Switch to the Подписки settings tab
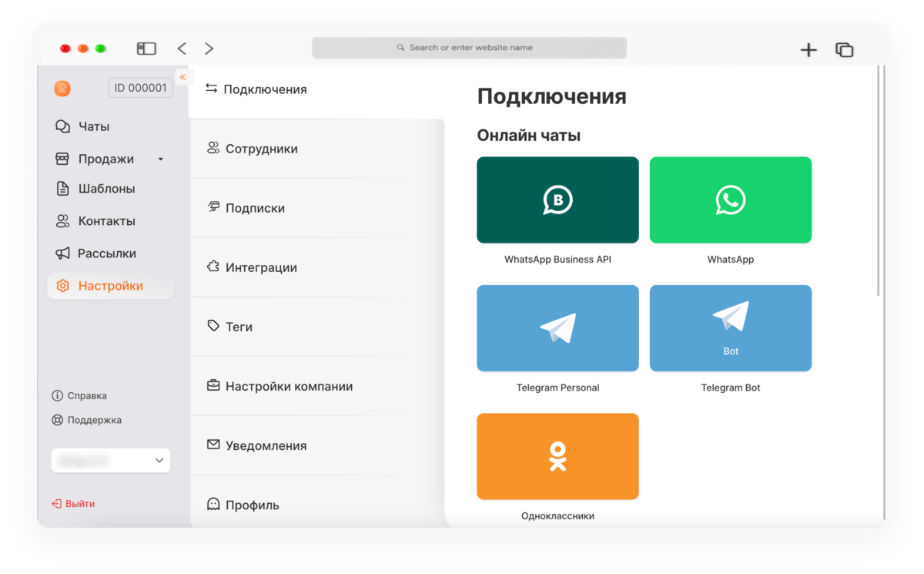This screenshot has height=574, width=924. pos(317,208)
